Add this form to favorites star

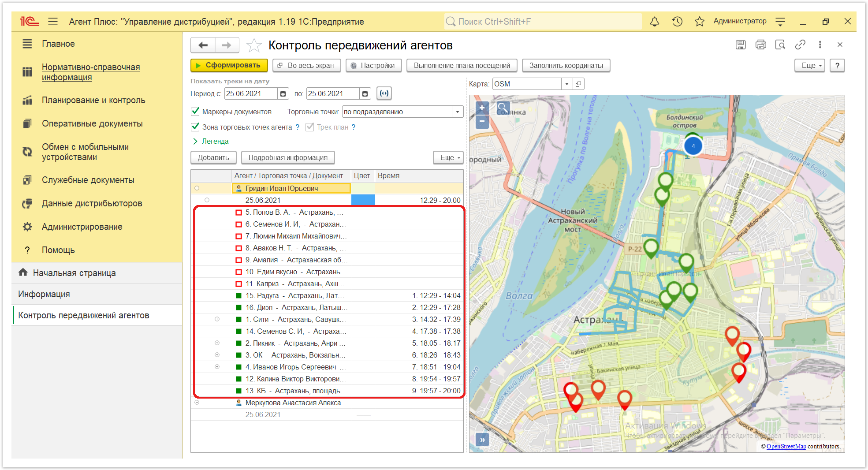254,45
